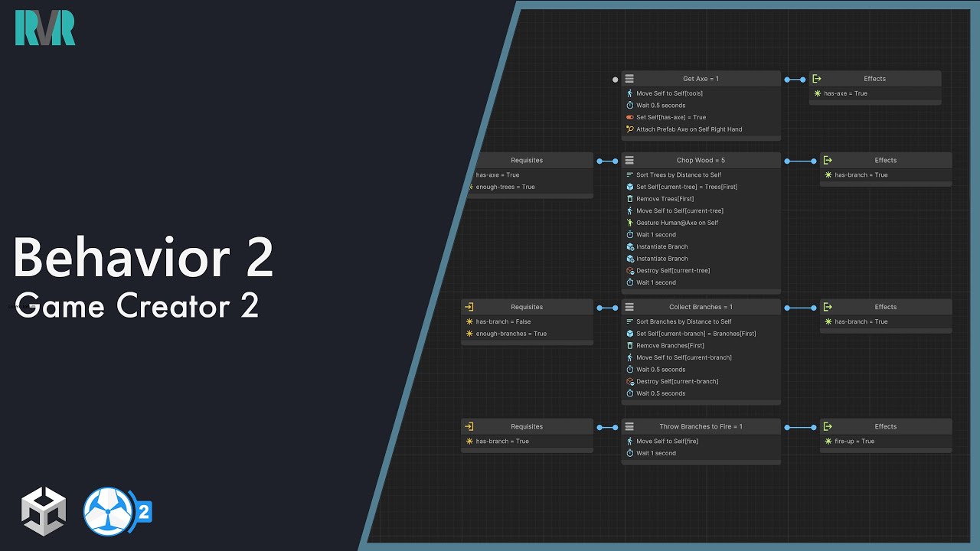The image size is (980, 551).
Task: Click cube icon of Set Self[current-tree]
Action: (x=630, y=187)
